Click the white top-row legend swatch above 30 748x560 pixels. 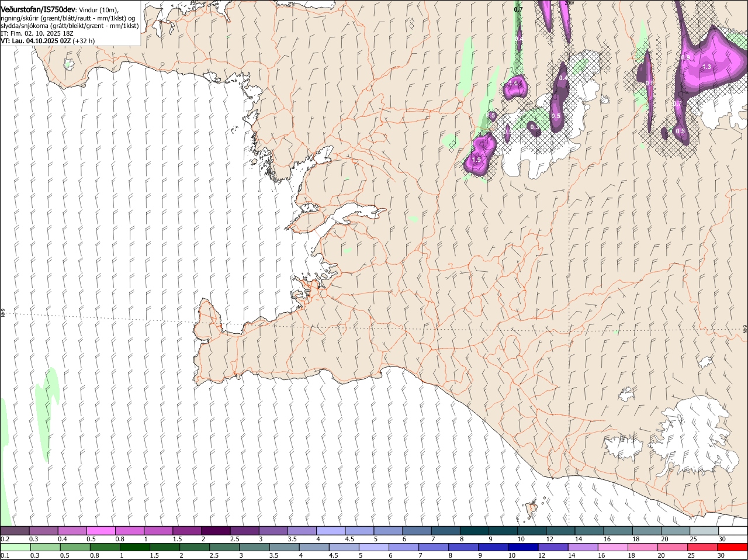pos(733,531)
